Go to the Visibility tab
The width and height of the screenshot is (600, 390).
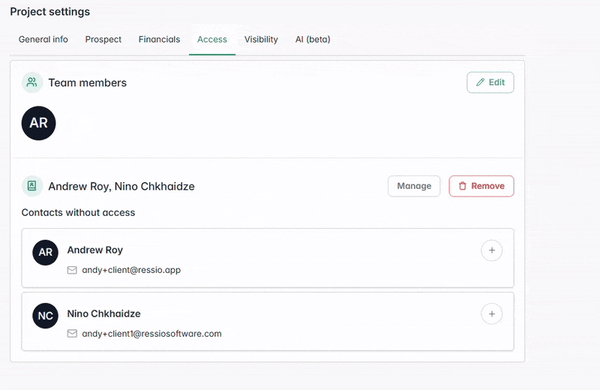pyautogui.click(x=261, y=39)
